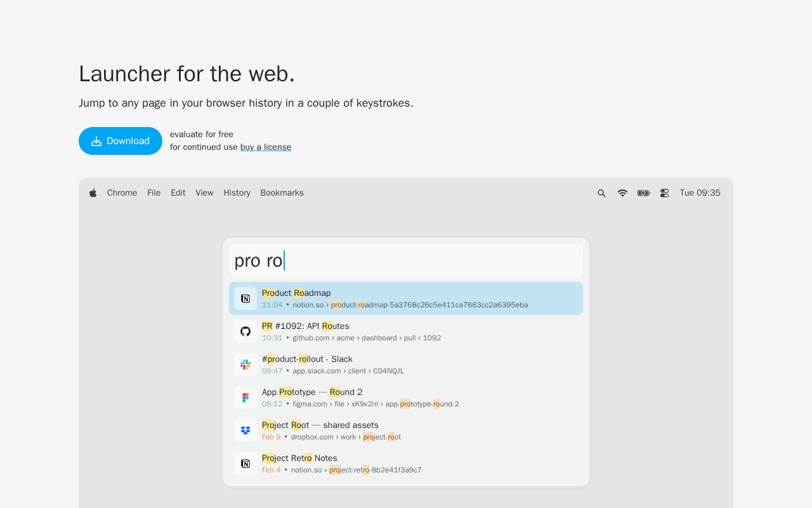
Task: Click the Tue 09:35 clock
Action: pos(700,193)
